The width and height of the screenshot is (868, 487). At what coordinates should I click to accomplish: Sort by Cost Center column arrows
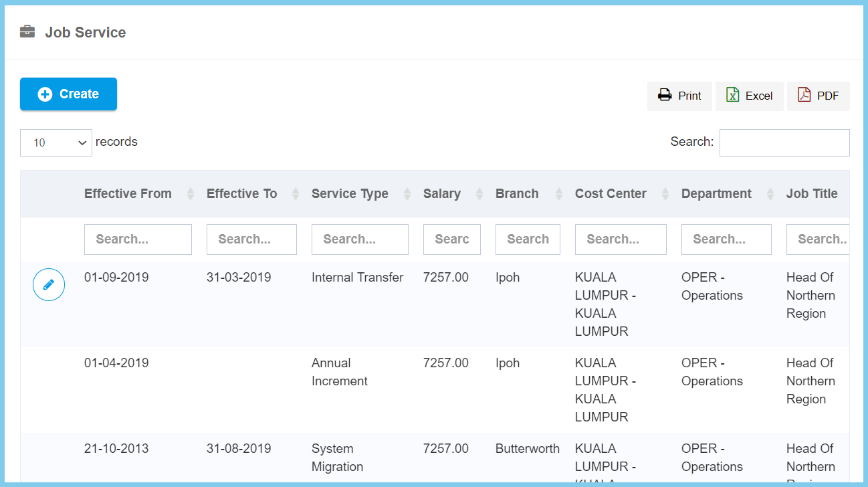665,194
